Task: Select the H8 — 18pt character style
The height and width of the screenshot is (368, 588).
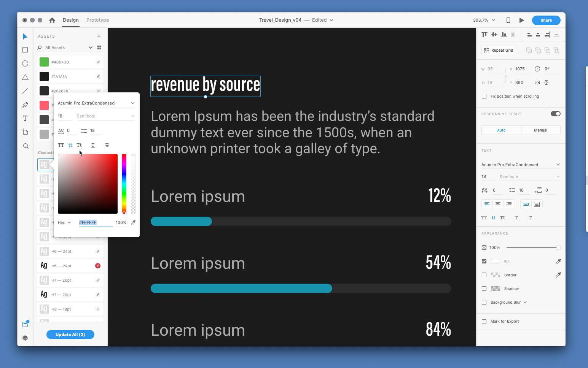Action: [70, 309]
